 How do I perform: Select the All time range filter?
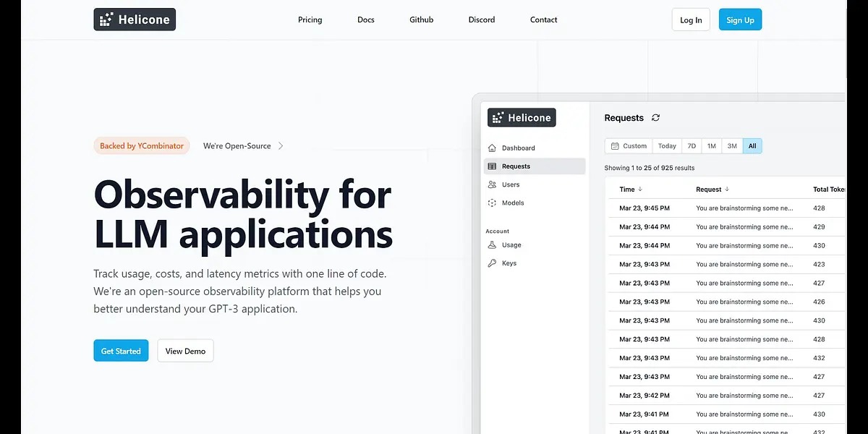click(752, 146)
